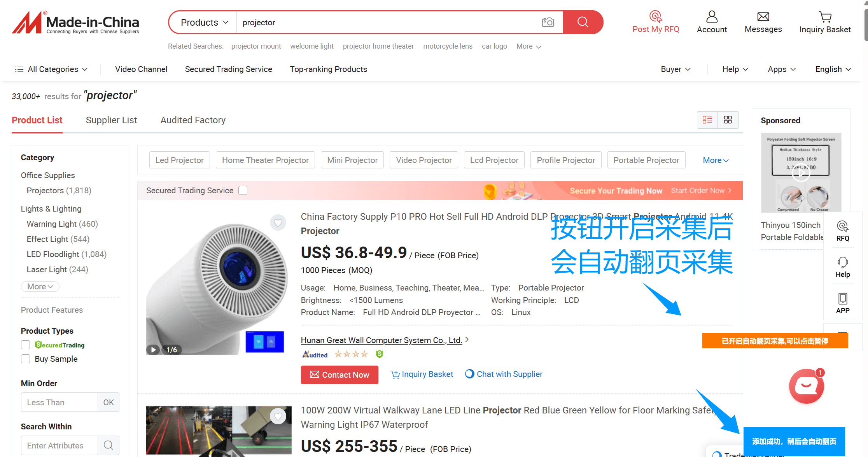Expand More related searches
Screen dimensions: 868x457
tap(529, 46)
